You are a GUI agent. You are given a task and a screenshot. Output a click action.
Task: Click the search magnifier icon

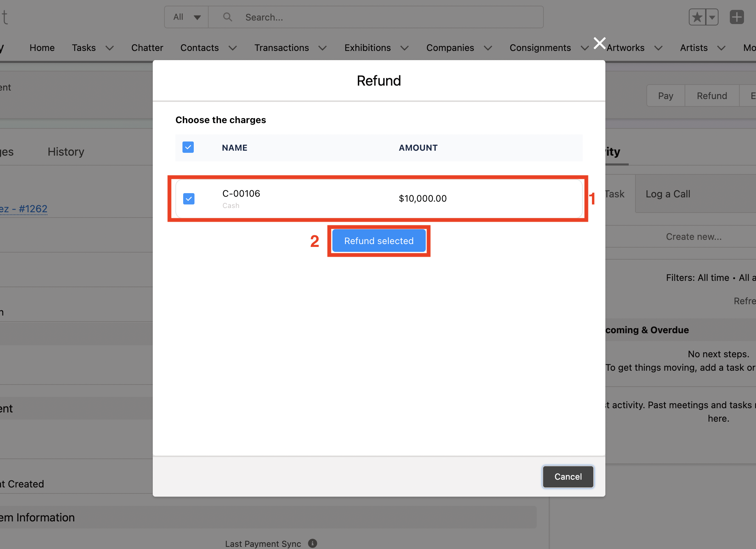pyautogui.click(x=227, y=17)
